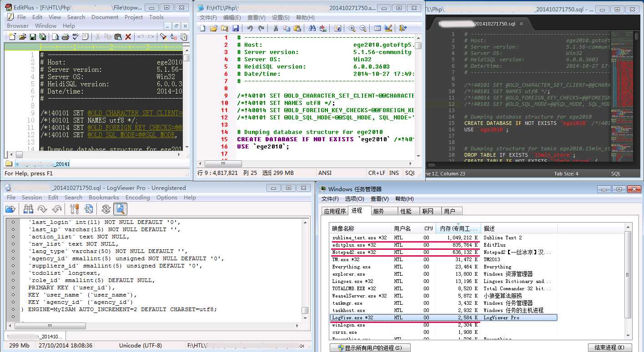Viewport: 644px width, 352px height.
Task: Click the New document icon in EditPlus
Action: [x=12, y=37]
